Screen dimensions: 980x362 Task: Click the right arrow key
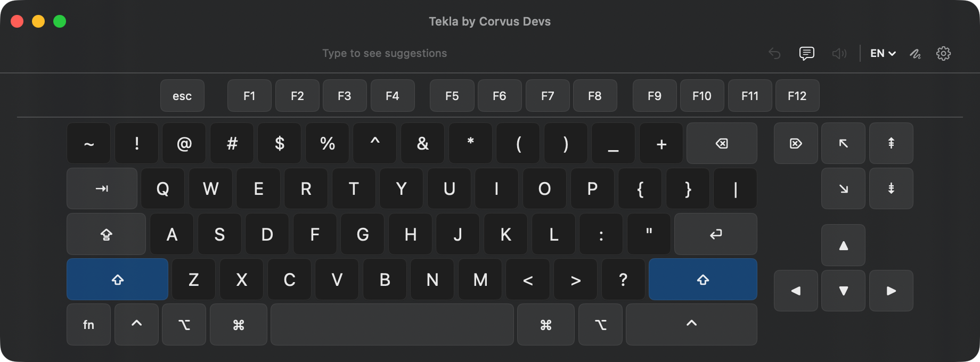[x=891, y=291]
